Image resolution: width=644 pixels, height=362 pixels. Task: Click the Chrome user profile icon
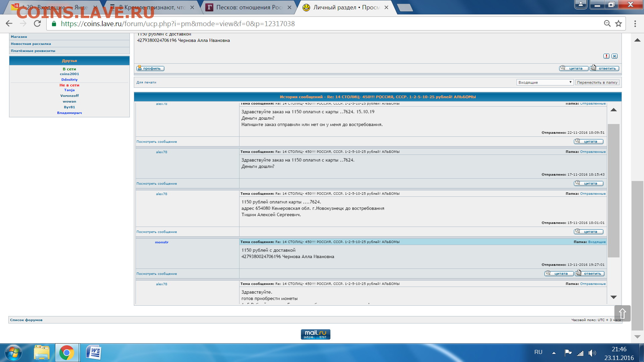(x=581, y=4)
